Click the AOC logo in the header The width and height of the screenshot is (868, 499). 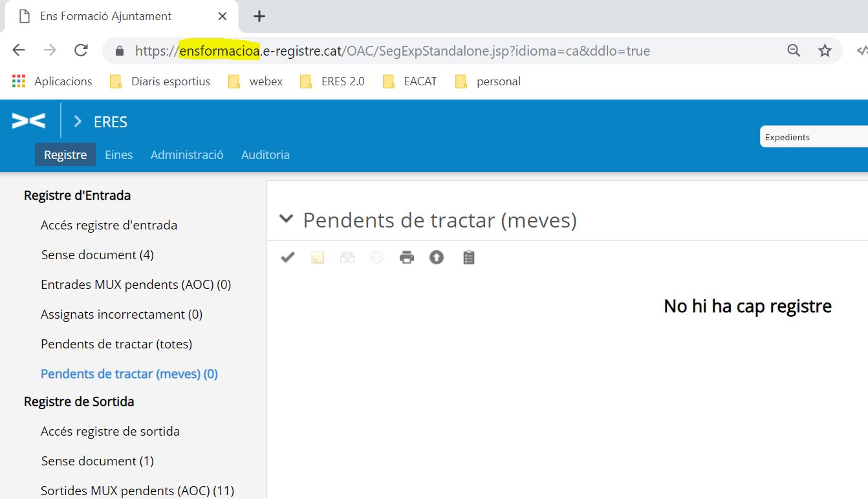[x=29, y=121]
